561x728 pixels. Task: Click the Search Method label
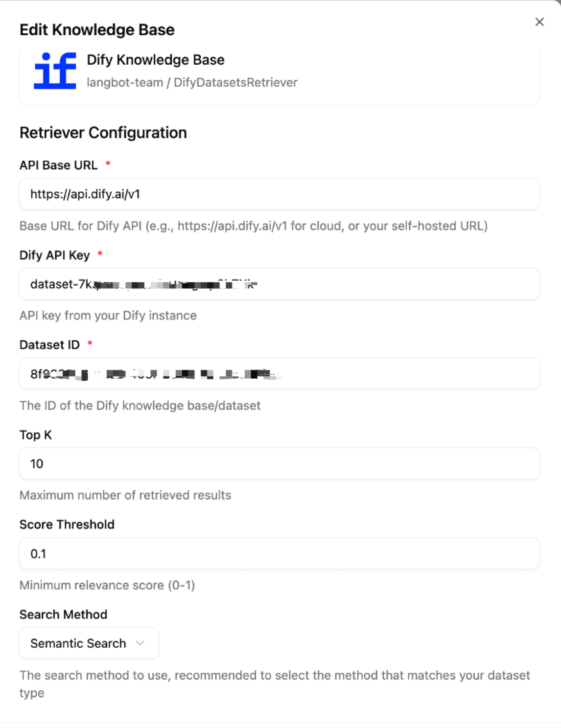click(x=63, y=614)
